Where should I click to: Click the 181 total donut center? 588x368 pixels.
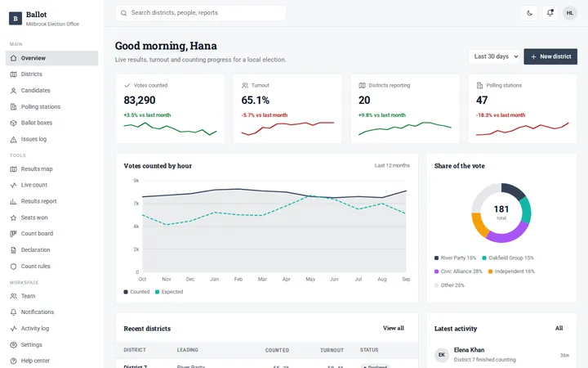501,212
